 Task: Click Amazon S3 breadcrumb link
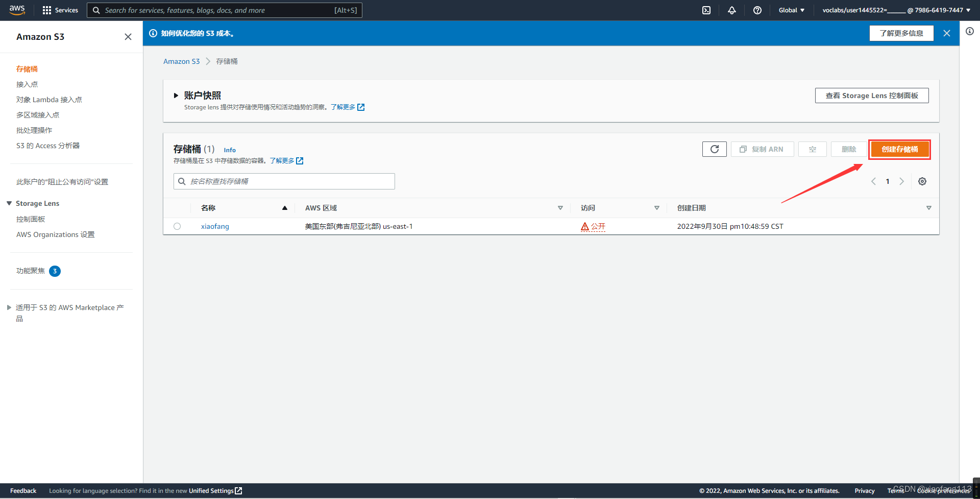click(x=181, y=61)
